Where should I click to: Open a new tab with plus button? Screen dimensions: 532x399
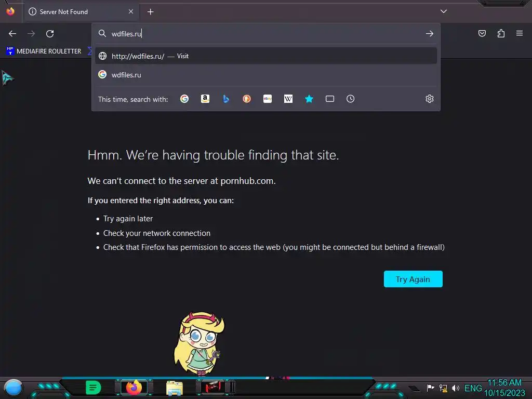point(150,12)
